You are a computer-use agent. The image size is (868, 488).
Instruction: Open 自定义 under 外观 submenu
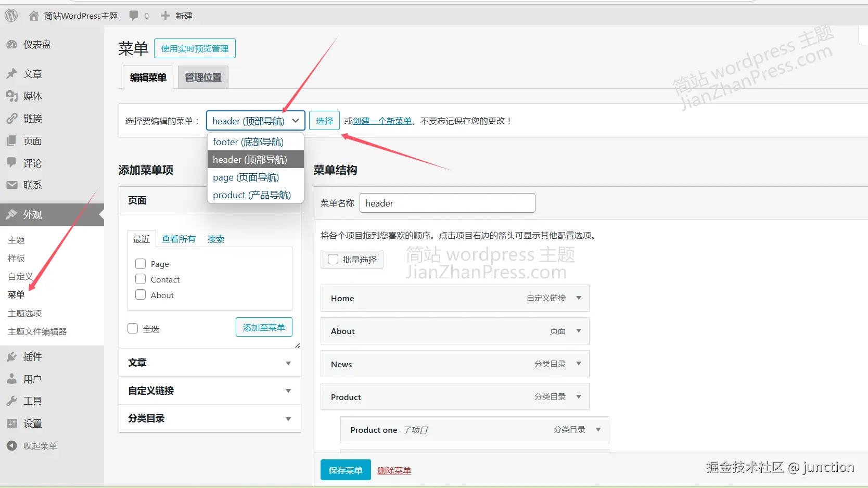pyautogui.click(x=20, y=276)
